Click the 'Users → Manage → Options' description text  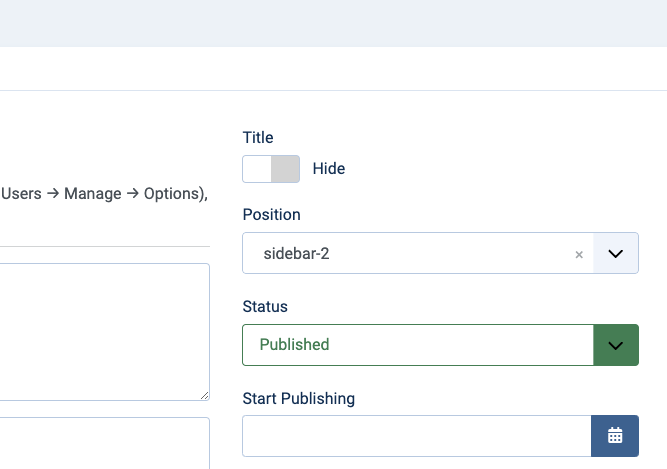pyautogui.click(x=104, y=194)
